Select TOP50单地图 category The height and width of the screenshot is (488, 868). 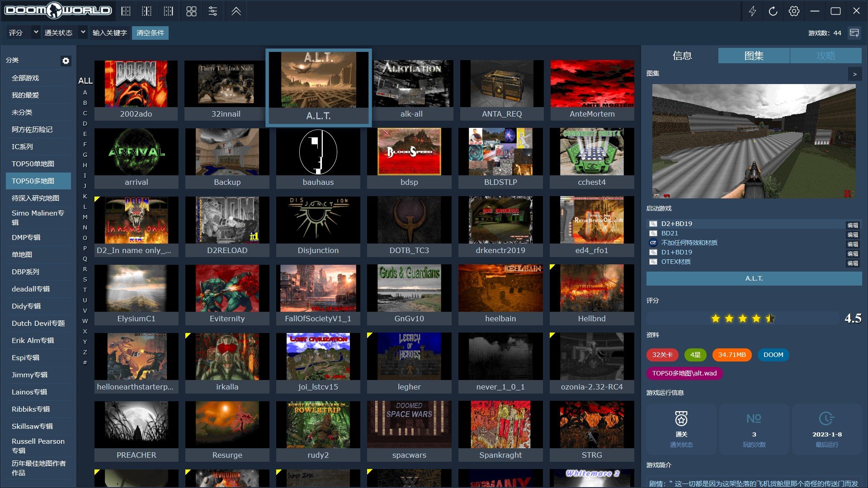(38, 164)
